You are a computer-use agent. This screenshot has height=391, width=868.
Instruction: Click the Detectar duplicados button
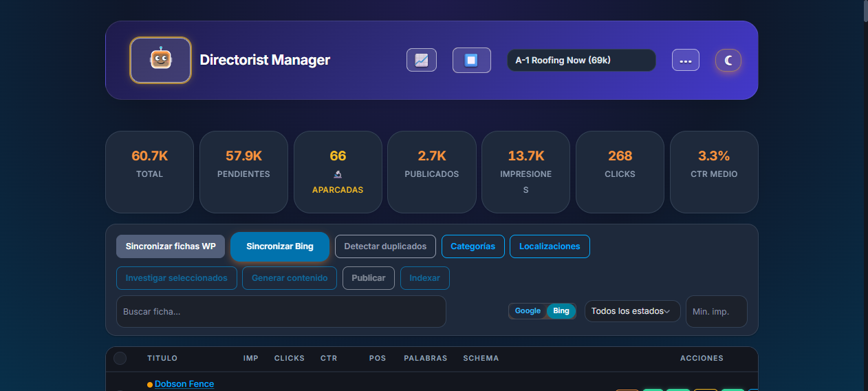coord(385,246)
